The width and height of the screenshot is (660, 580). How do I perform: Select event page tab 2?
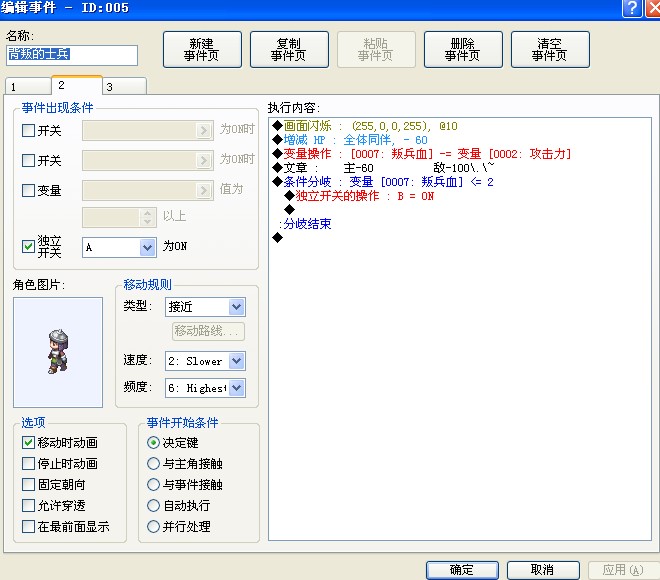[77, 85]
